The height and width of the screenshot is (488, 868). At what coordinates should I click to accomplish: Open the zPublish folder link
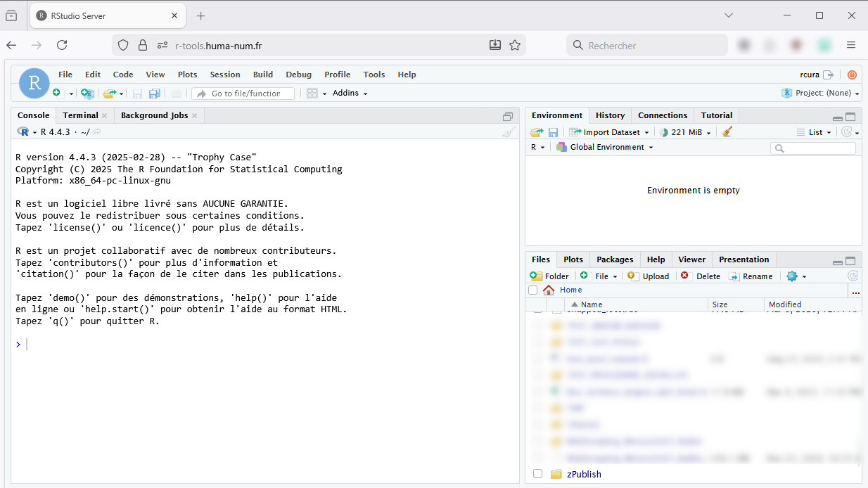pos(584,474)
